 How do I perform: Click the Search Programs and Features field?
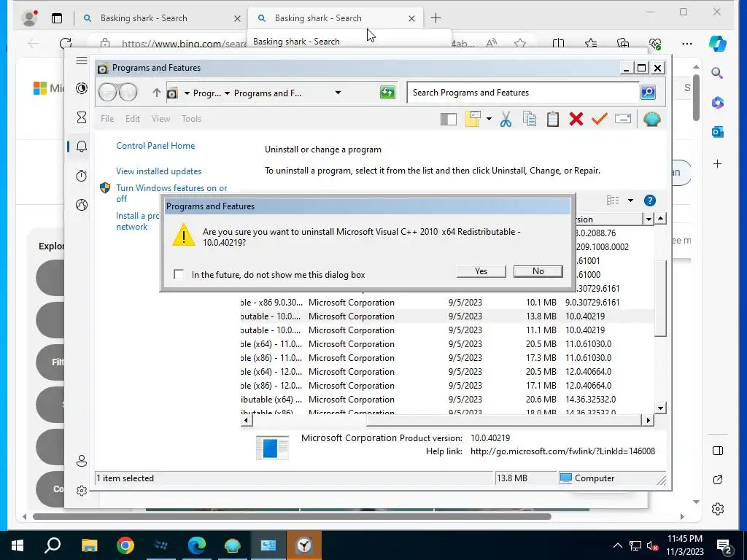pos(523,93)
